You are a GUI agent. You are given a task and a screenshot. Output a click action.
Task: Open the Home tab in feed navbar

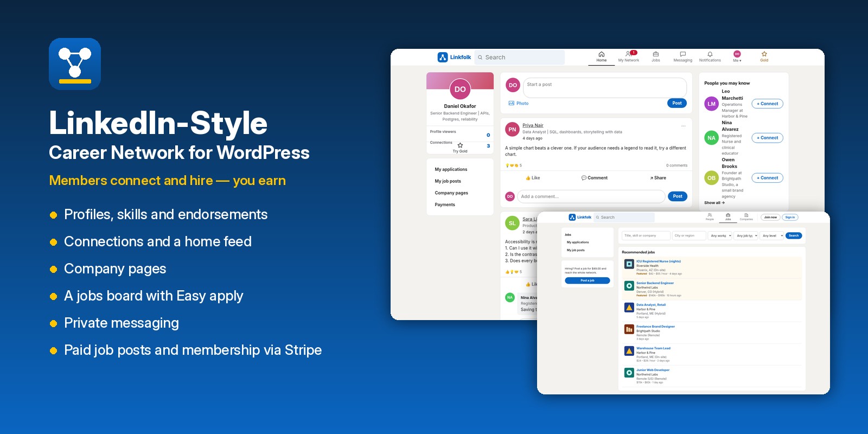[x=601, y=56]
